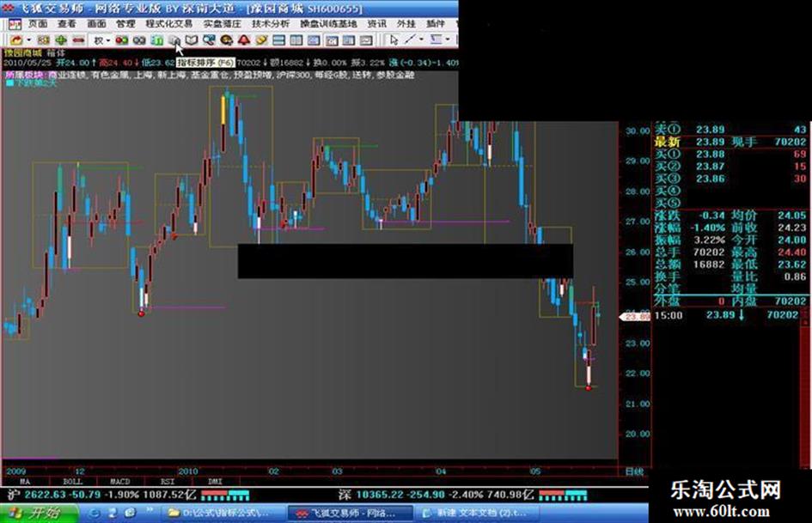The width and height of the screenshot is (812, 523).
Task: Click the 深 index value 10365.22
Action: tap(381, 495)
